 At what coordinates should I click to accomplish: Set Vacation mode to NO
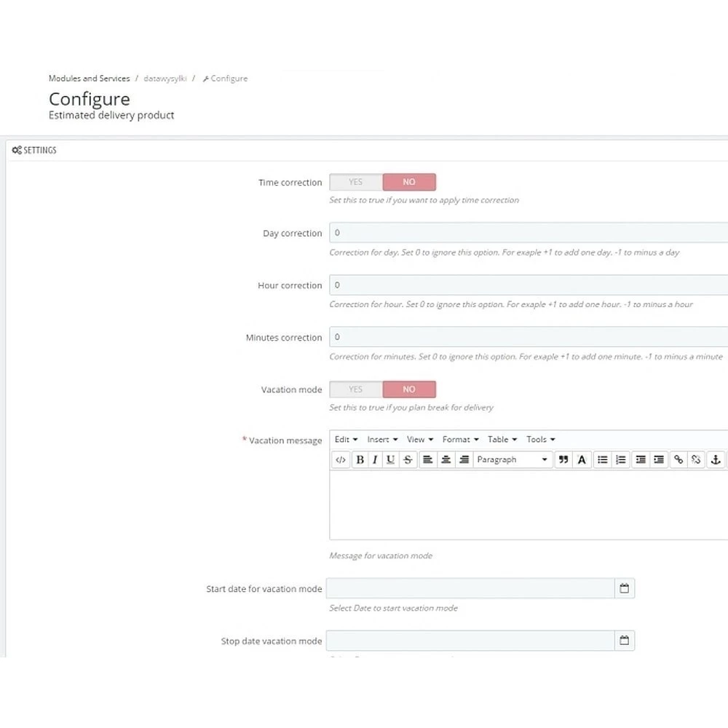click(x=409, y=389)
